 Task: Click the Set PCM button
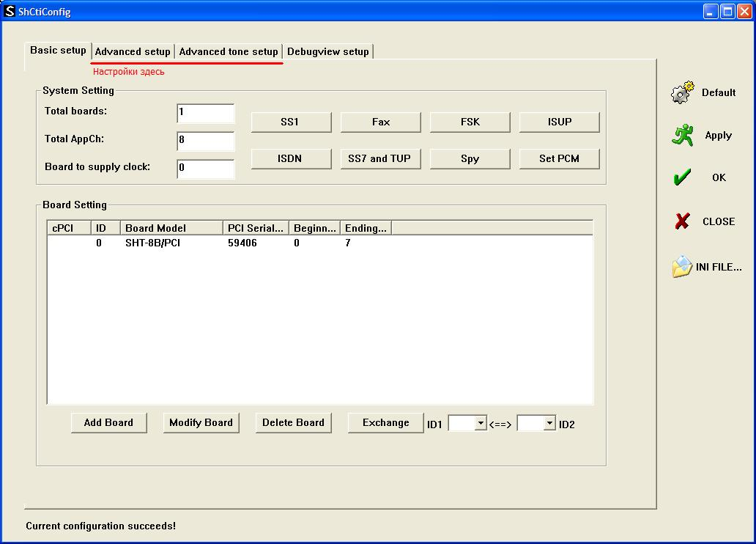559,158
